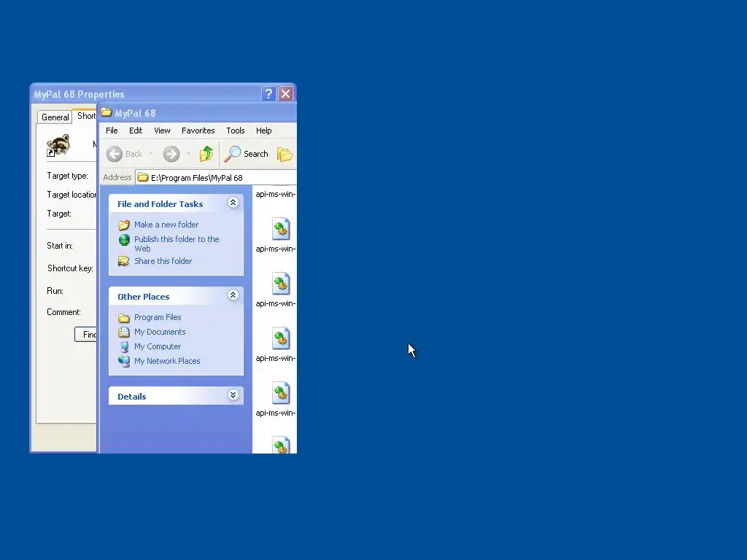This screenshot has height=560, width=747.
Task: Open Forward button history dropdown arrow
Action: click(x=189, y=154)
